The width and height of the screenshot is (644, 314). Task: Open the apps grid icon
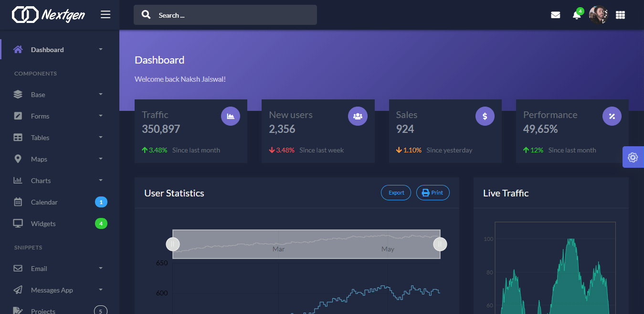click(x=620, y=15)
